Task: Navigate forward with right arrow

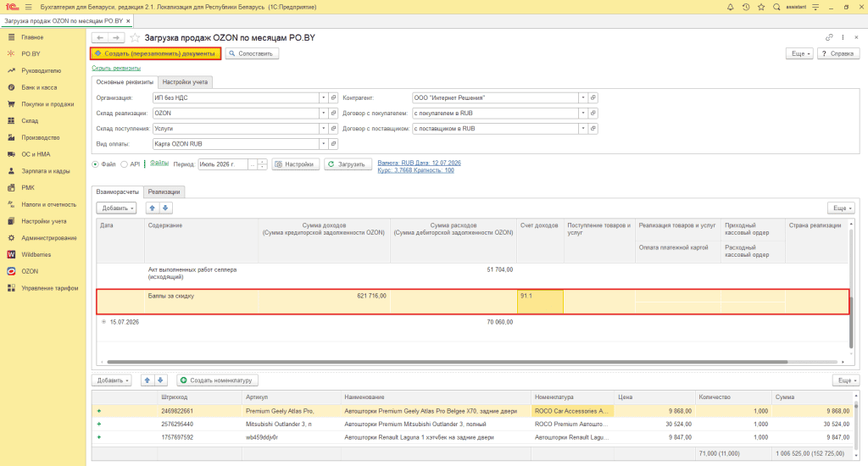Action: 115,37
